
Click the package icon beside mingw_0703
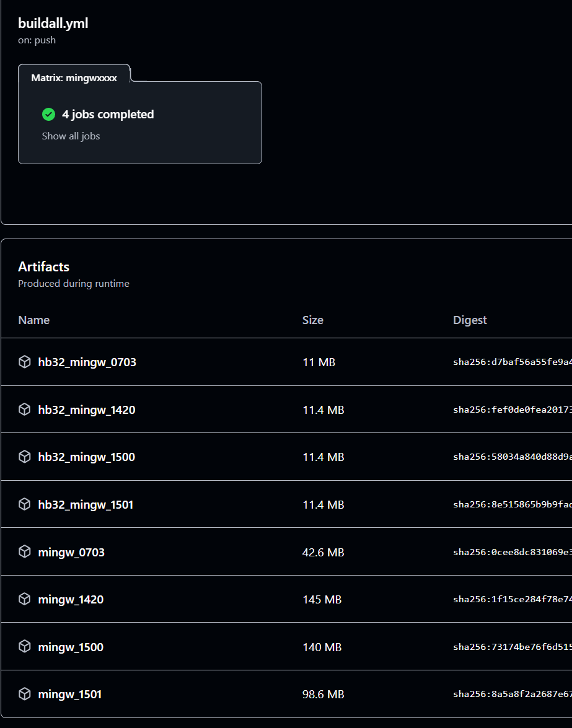25,552
